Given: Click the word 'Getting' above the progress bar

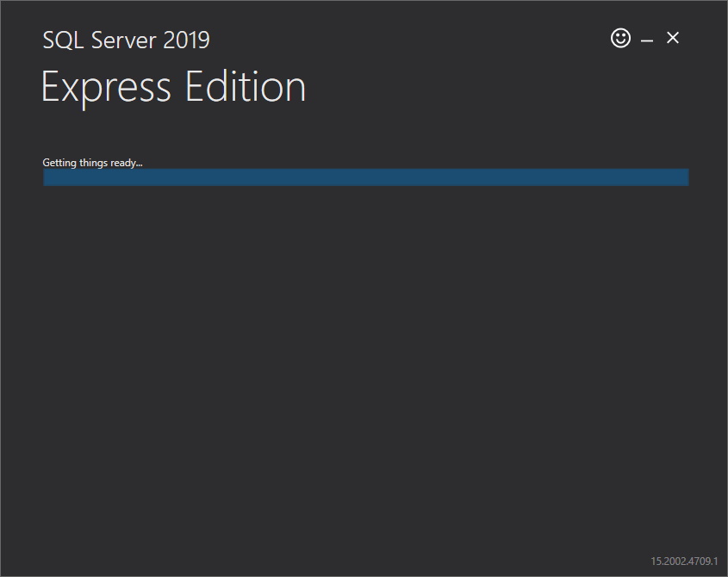Looking at the screenshot, I should click(x=59, y=163).
